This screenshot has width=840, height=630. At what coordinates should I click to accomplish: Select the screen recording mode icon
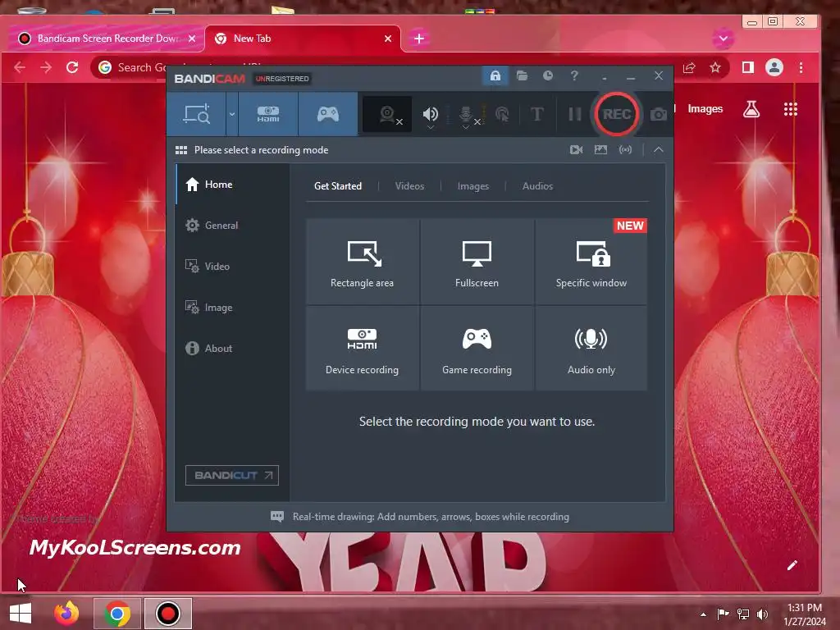coord(196,114)
